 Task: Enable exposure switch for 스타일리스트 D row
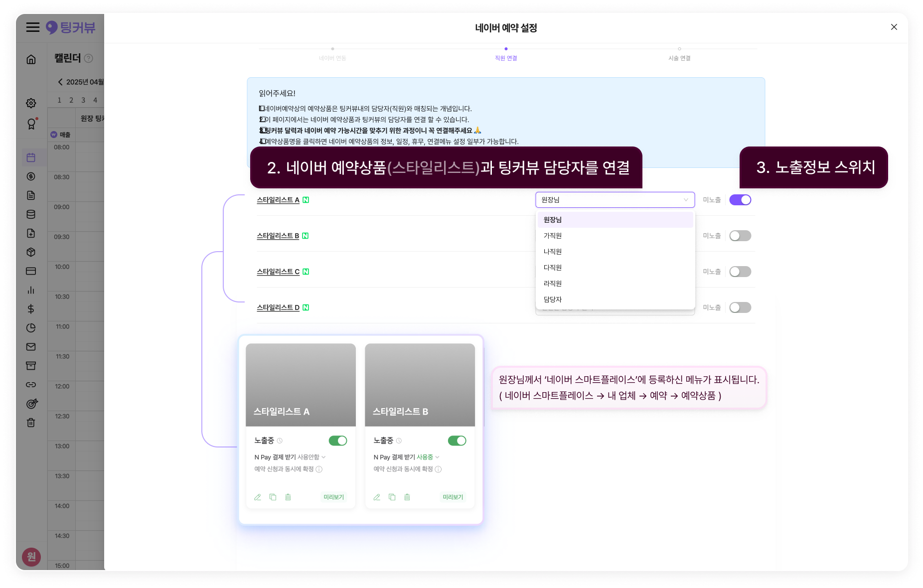tap(740, 307)
